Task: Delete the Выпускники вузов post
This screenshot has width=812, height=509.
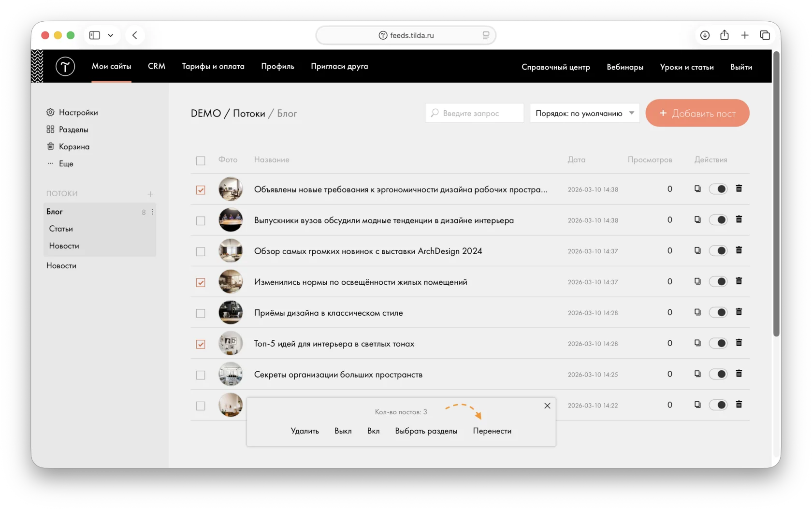Action: [x=739, y=219]
